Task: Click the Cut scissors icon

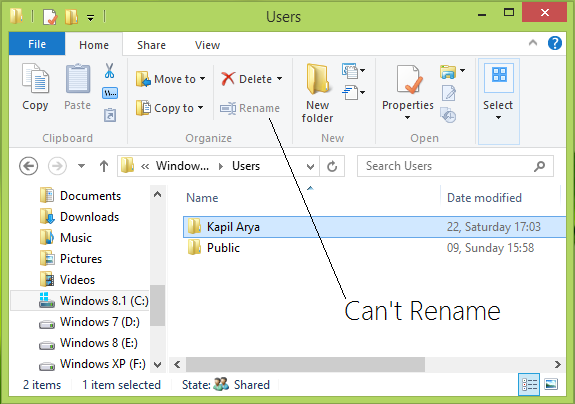Action: [109, 71]
